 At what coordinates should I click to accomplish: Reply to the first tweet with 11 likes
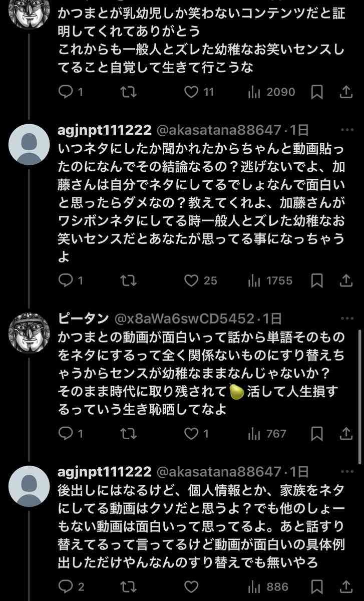point(67,92)
